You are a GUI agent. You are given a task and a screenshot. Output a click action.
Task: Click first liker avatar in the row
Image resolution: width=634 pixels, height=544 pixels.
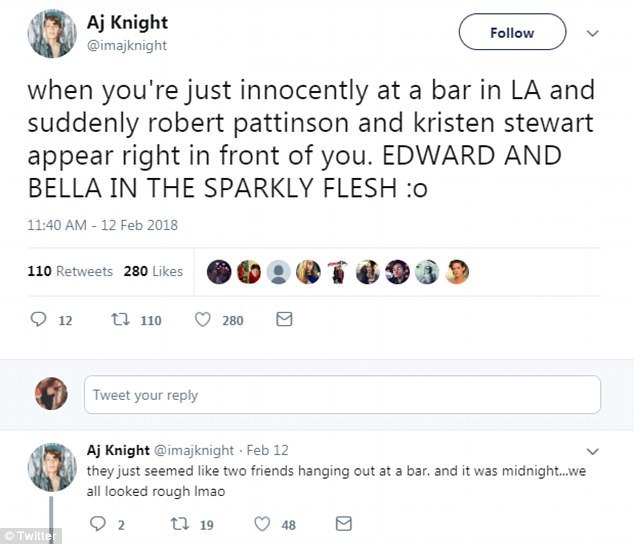(x=219, y=271)
